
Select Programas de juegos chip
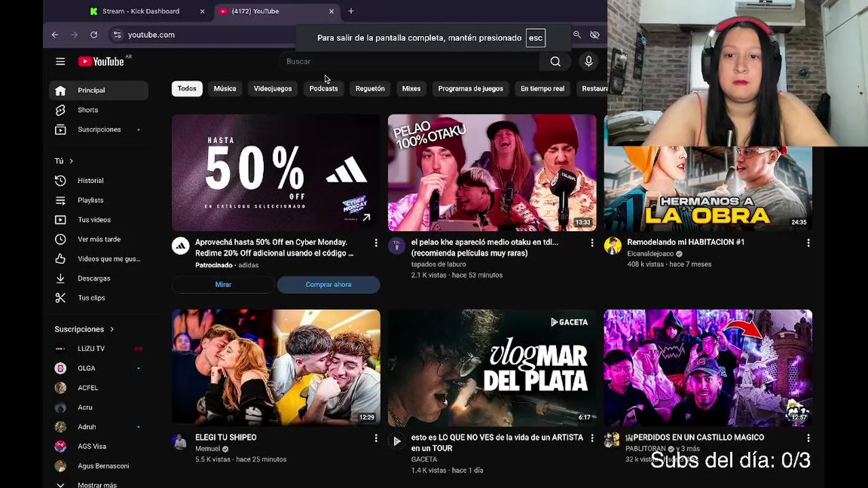coord(471,89)
